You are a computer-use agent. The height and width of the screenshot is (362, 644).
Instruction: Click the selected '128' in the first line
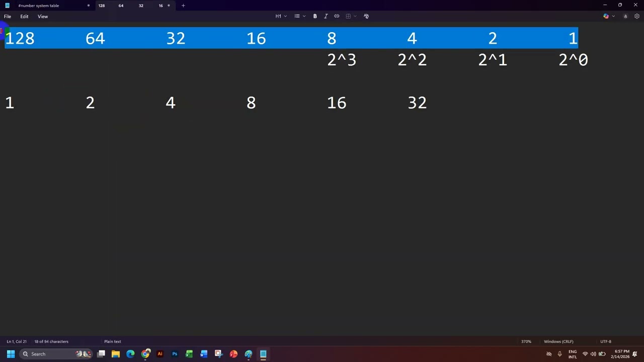pyautogui.click(x=20, y=38)
